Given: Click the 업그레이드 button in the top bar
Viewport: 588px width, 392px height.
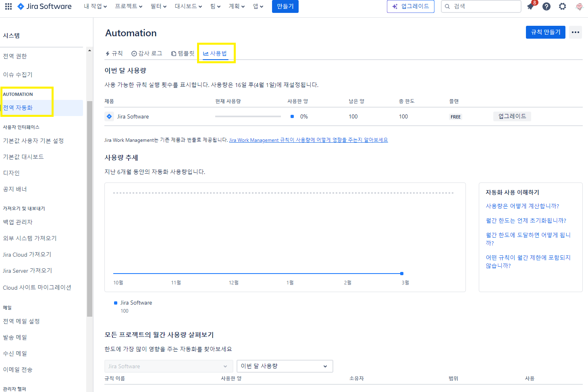Looking at the screenshot, I should (x=411, y=6).
